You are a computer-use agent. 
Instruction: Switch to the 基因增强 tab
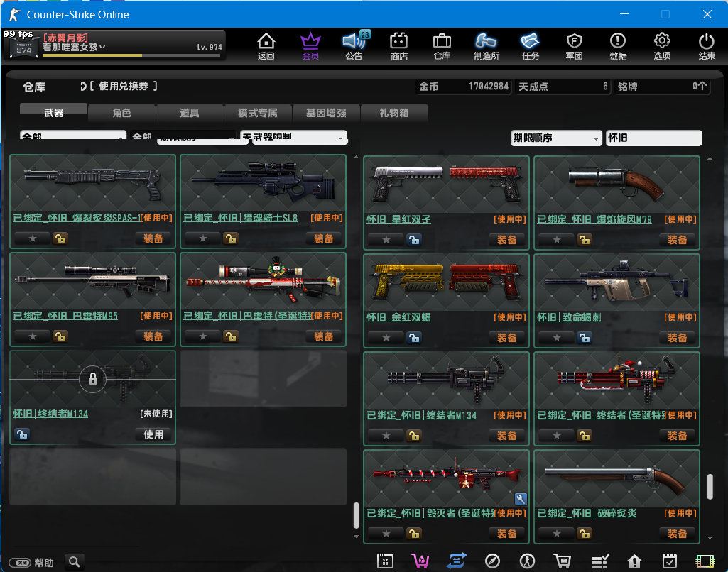click(x=326, y=113)
